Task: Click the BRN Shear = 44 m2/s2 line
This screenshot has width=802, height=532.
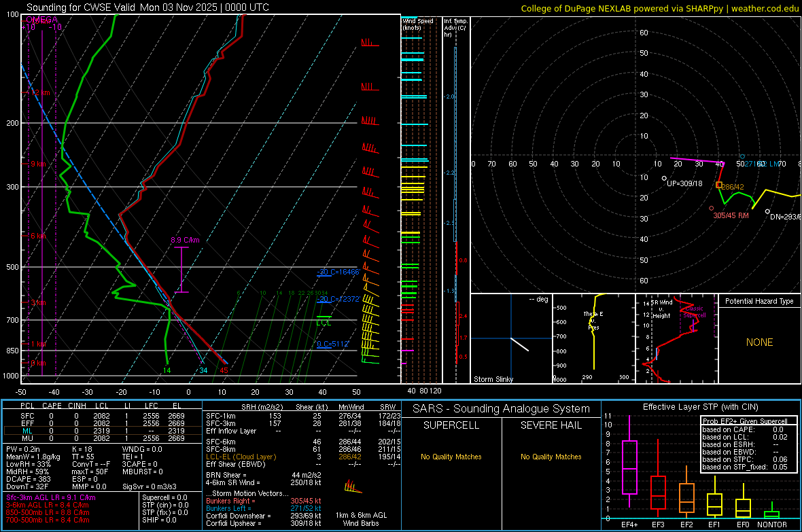Action: pos(264,475)
